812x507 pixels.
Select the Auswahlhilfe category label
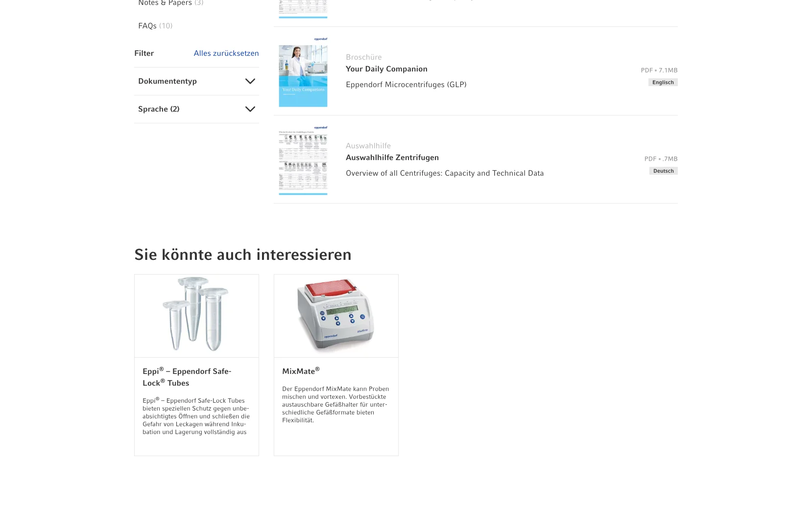[368, 146]
